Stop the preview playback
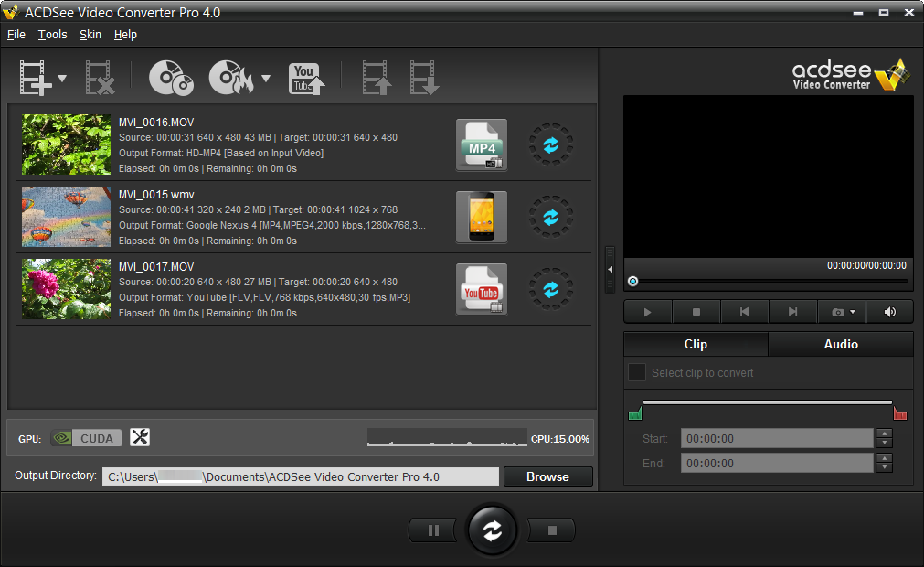 (x=696, y=312)
